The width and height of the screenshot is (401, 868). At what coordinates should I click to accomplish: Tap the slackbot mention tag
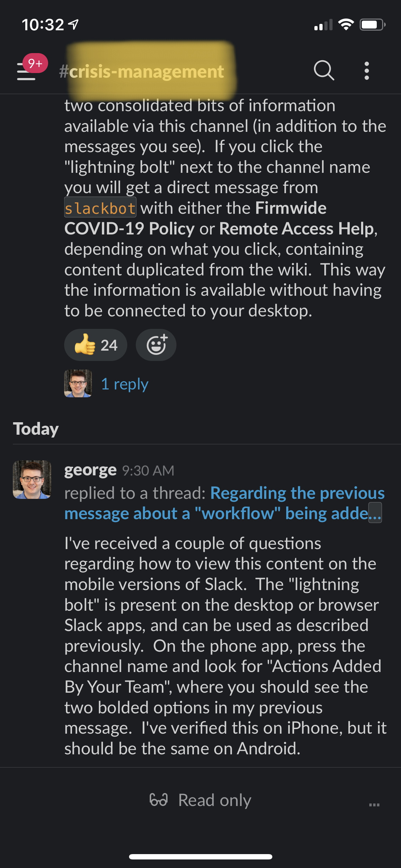click(100, 208)
